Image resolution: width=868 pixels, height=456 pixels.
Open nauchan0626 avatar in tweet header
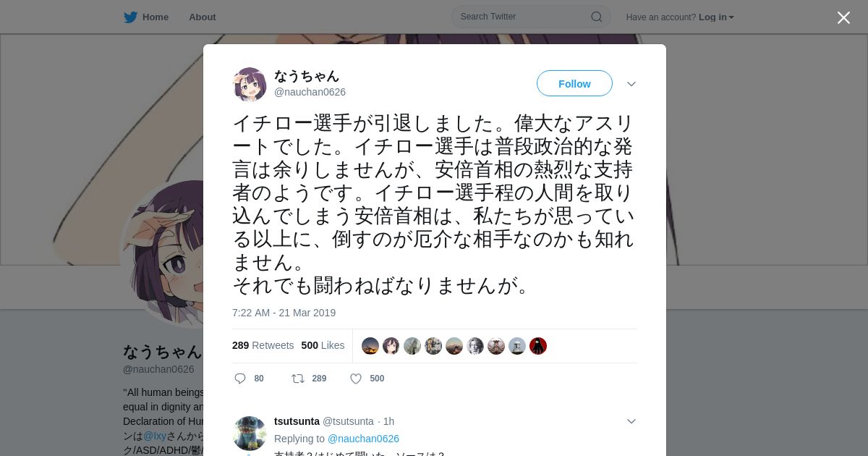[250, 84]
